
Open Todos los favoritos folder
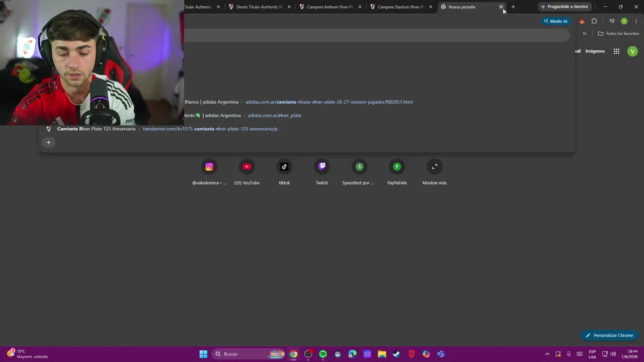point(618,34)
